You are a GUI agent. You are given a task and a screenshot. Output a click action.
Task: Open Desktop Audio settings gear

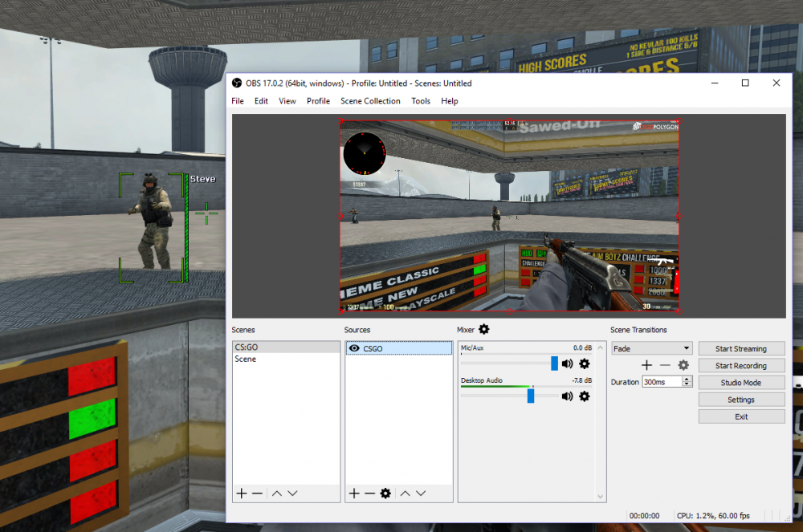584,396
